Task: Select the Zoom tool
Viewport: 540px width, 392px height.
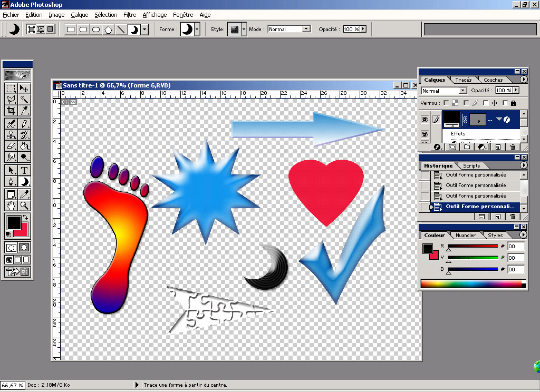Action: pos(24,205)
